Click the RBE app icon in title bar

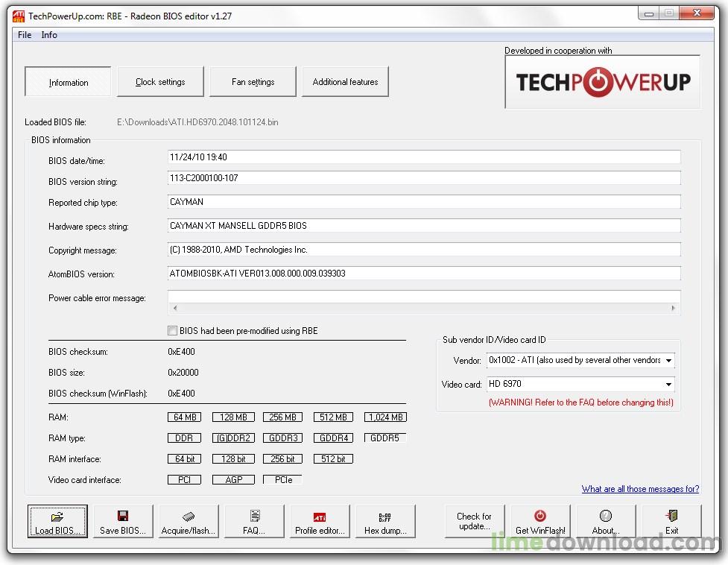18,16
